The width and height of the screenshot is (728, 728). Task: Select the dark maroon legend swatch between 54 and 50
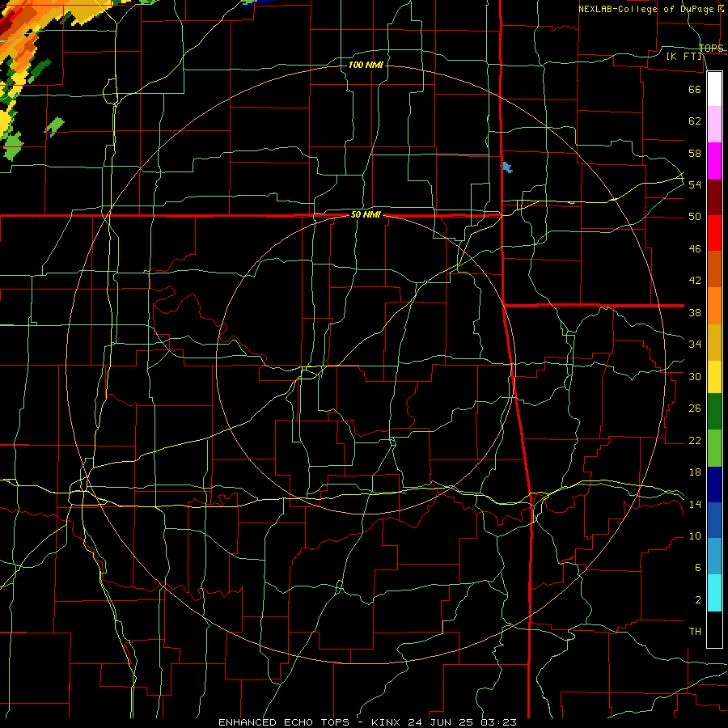click(x=714, y=197)
